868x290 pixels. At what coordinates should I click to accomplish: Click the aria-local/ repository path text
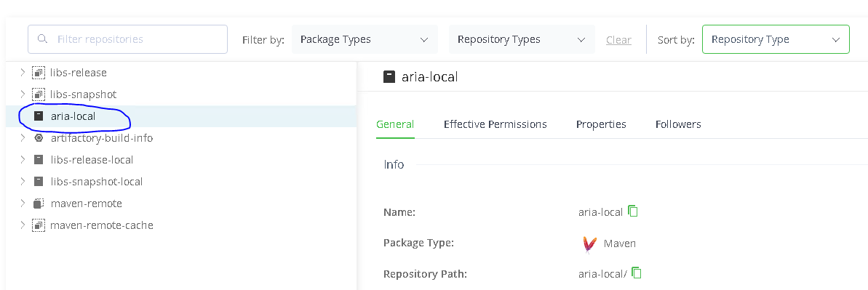click(602, 273)
